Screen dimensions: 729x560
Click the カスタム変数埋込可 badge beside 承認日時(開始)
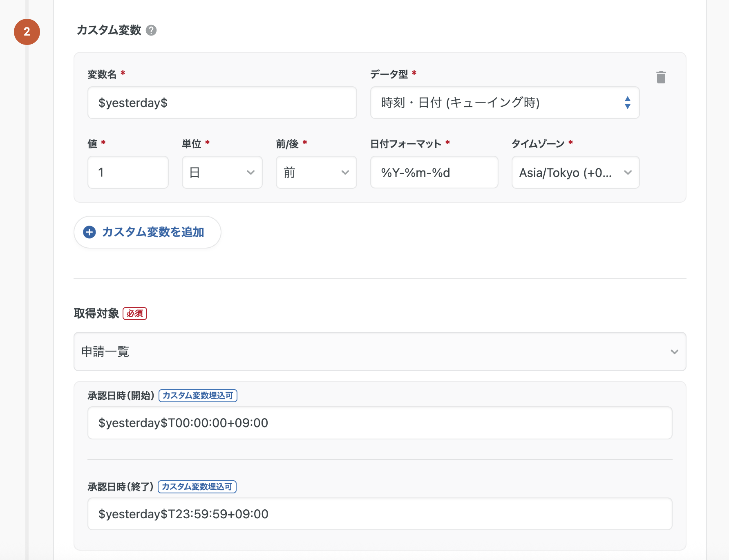198,396
